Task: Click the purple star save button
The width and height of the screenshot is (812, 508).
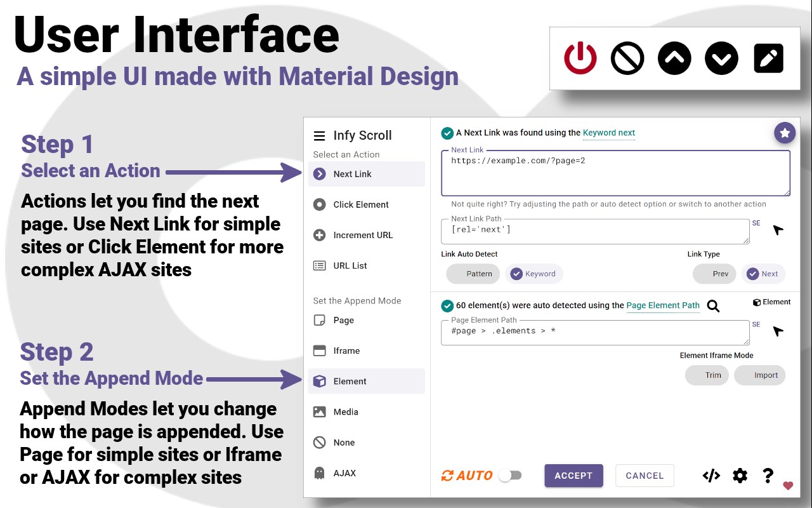Action: (785, 133)
